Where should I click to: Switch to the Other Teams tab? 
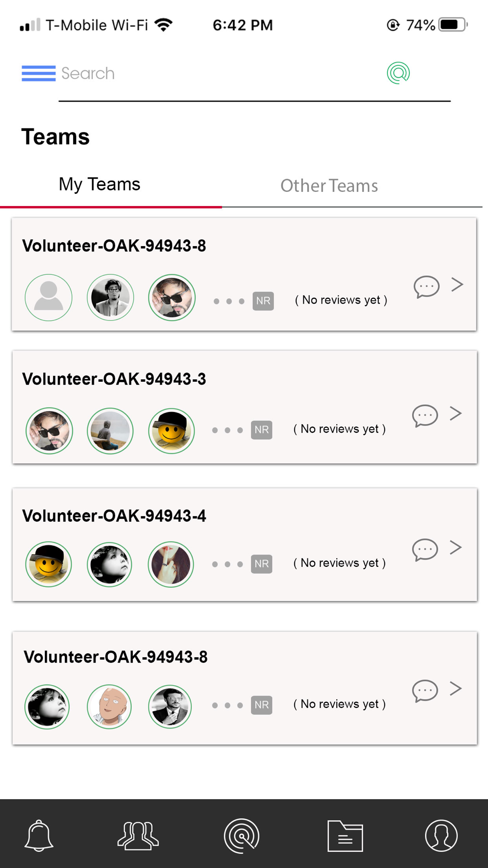click(x=329, y=186)
